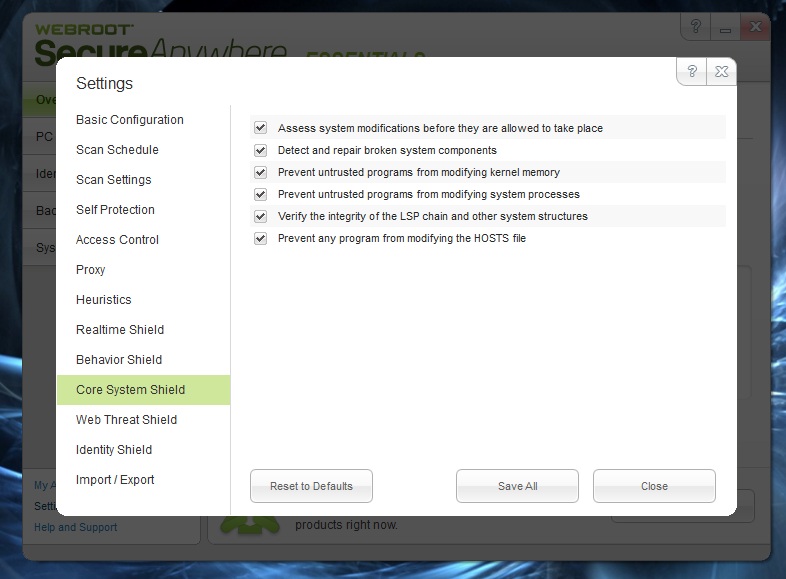
Task: Click main window help question mark icon
Action: pos(695,27)
